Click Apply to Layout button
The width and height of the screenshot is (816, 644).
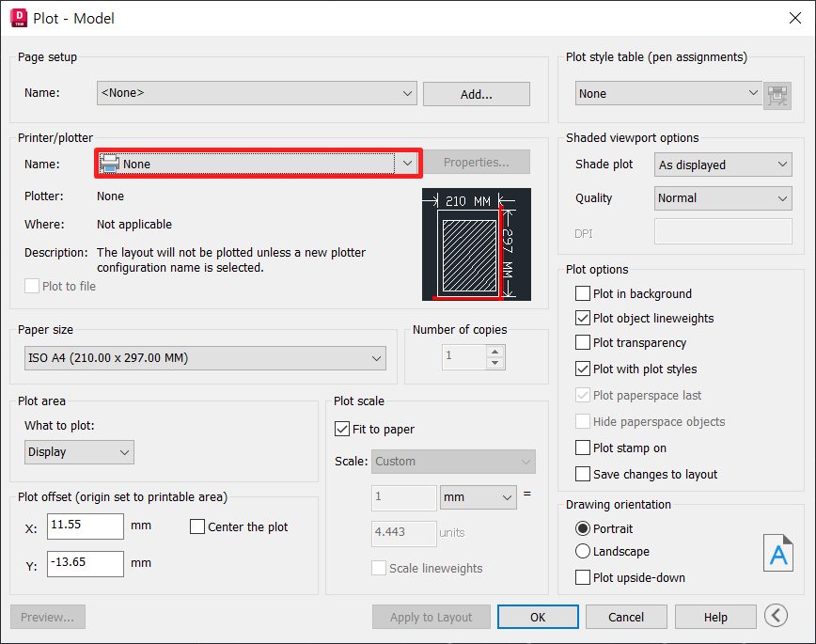point(431,617)
